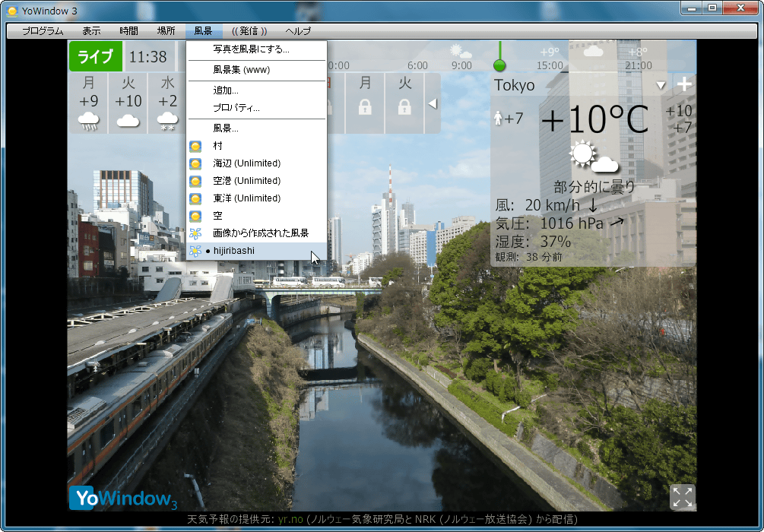
Task: Open the yr.no link
Action: coord(290,519)
